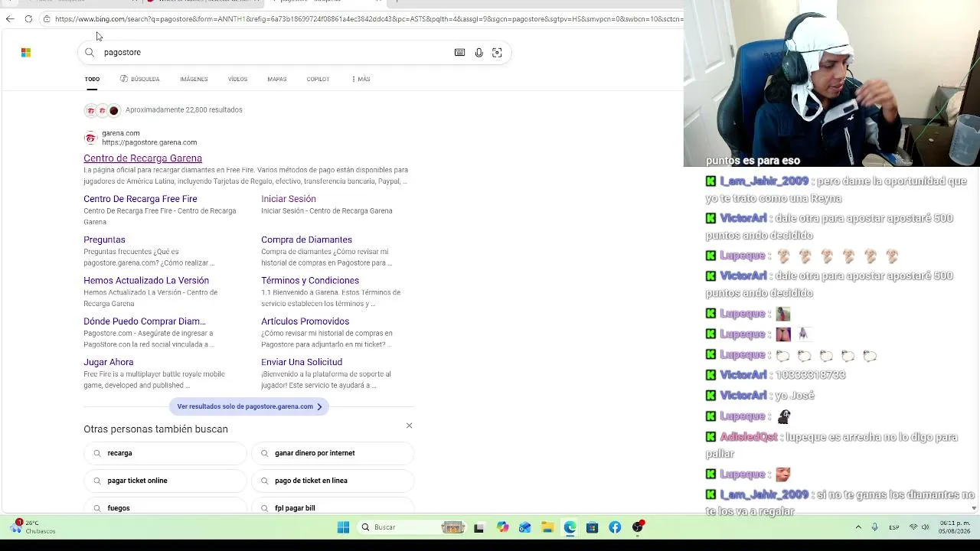Click the streamer webcam video

pyautogui.click(x=831, y=83)
